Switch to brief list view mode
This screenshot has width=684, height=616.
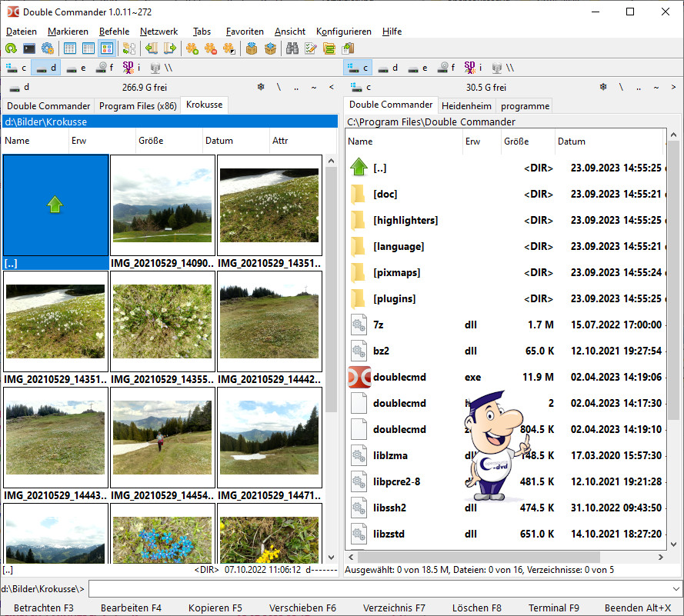[70, 48]
